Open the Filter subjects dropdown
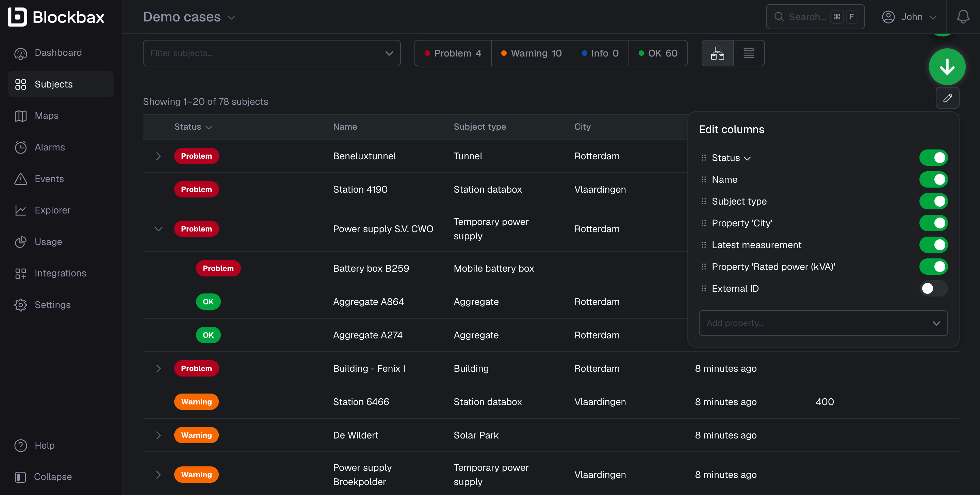The image size is (980, 495). (272, 53)
